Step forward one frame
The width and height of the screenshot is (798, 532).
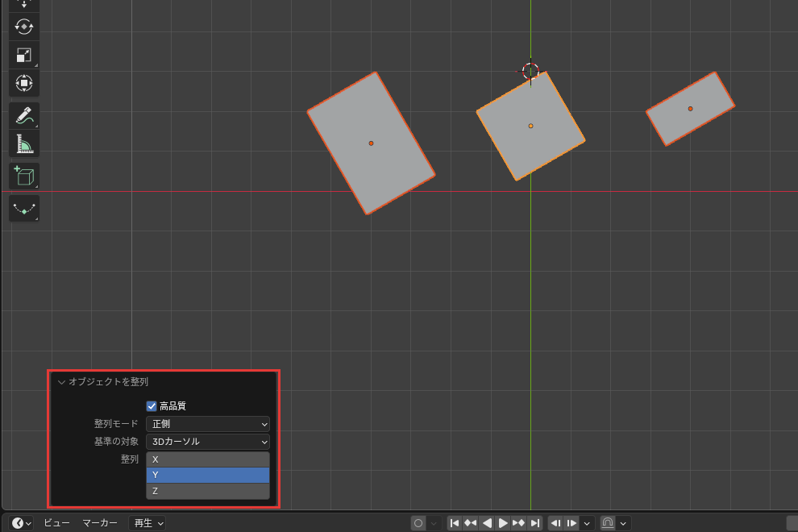(x=571, y=523)
